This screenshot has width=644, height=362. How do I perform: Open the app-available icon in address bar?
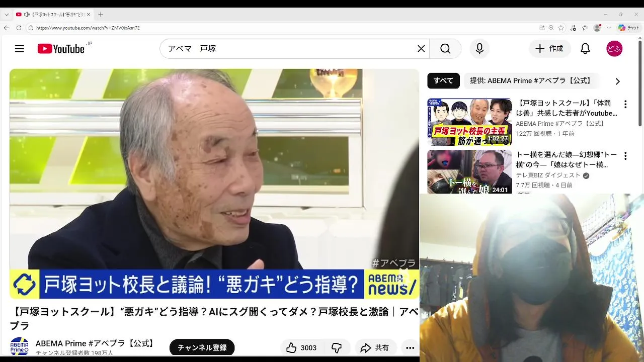coord(542,28)
